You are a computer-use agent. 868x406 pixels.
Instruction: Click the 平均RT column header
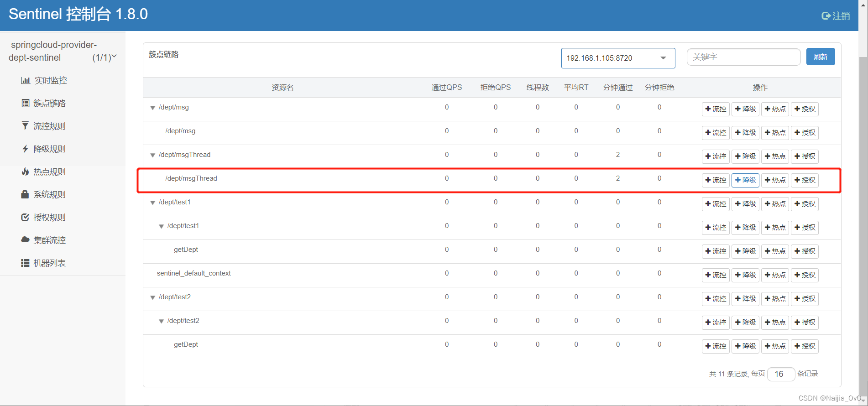pos(576,88)
